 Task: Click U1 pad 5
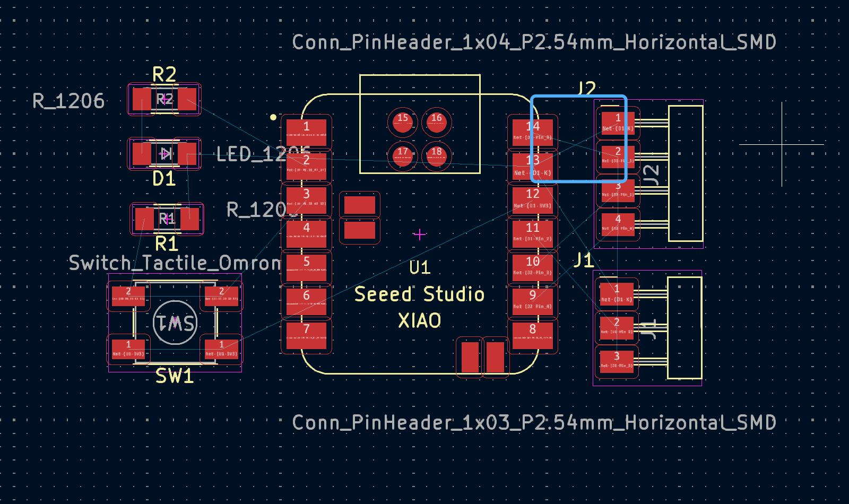click(x=306, y=267)
